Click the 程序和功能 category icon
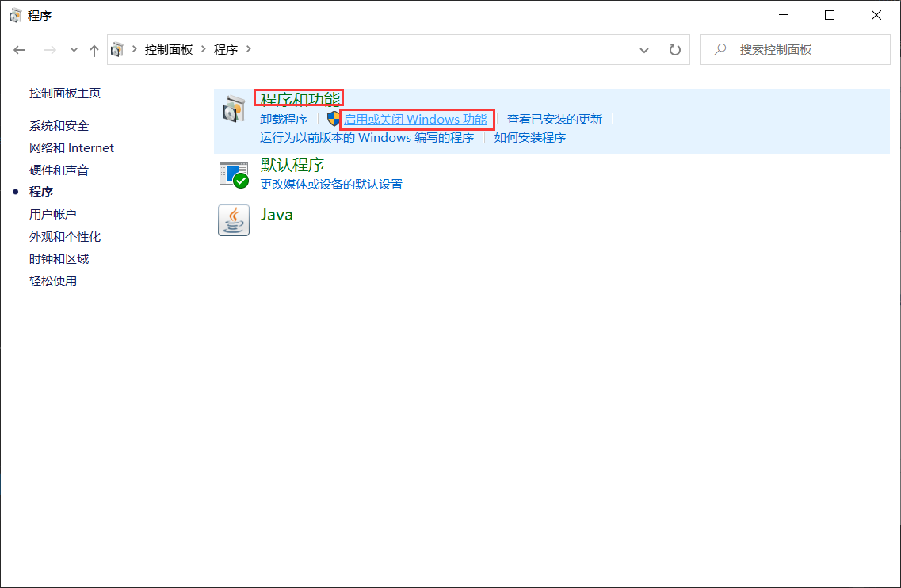The height and width of the screenshot is (588, 901). (x=234, y=109)
